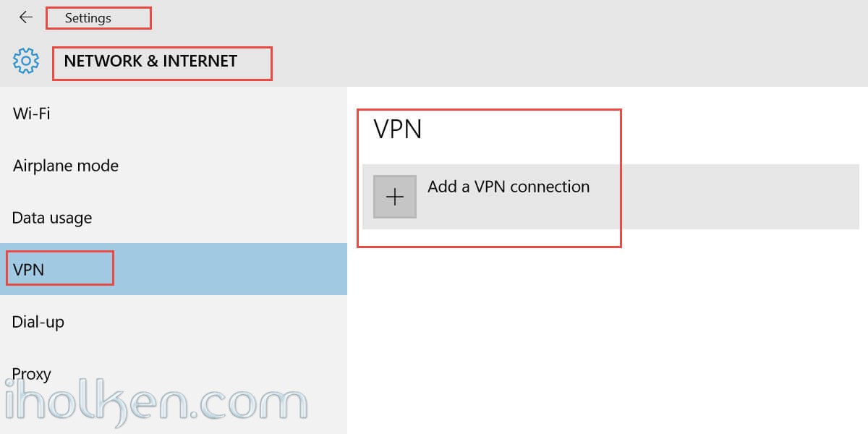Click the VPN heading in right pane
Image resolution: width=868 pixels, height=434 pixels.
pos(397,129)
